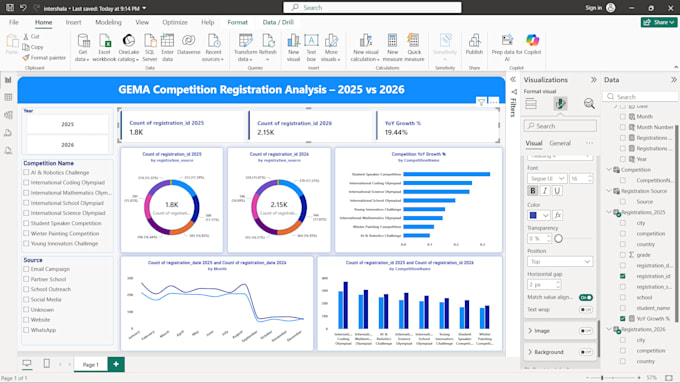Refresh the data with Refresh icon

[268, 41]
